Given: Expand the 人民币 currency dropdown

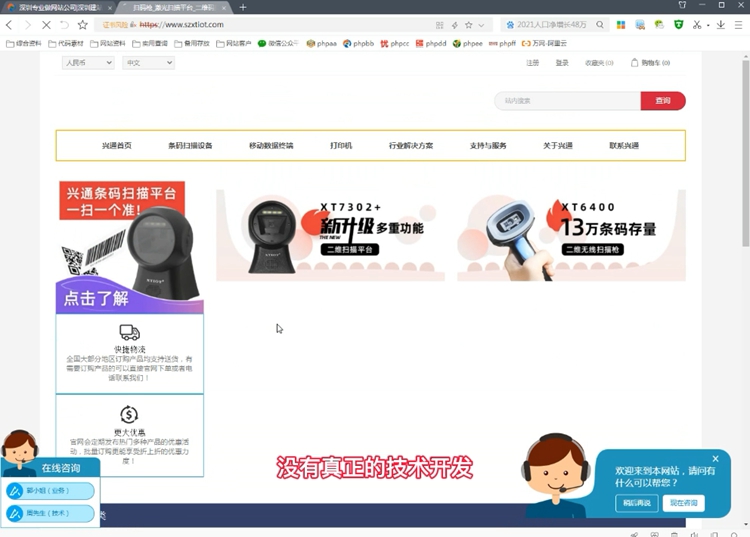Looking at the screenshot, I should tap(88, 63).
